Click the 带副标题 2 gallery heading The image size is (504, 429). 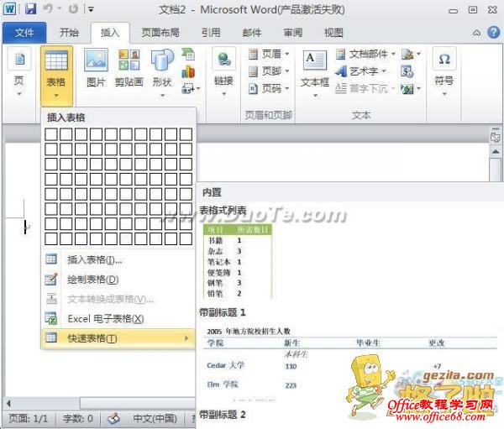pyautogui.click(x=223, y=415)
